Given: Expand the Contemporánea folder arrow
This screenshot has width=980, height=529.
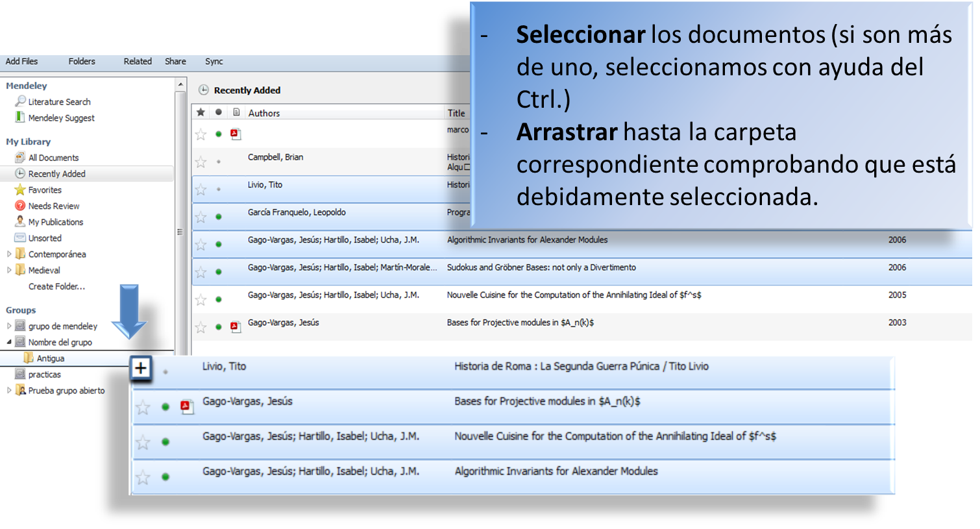Looking at the screenshot, I should coord(9,254).
